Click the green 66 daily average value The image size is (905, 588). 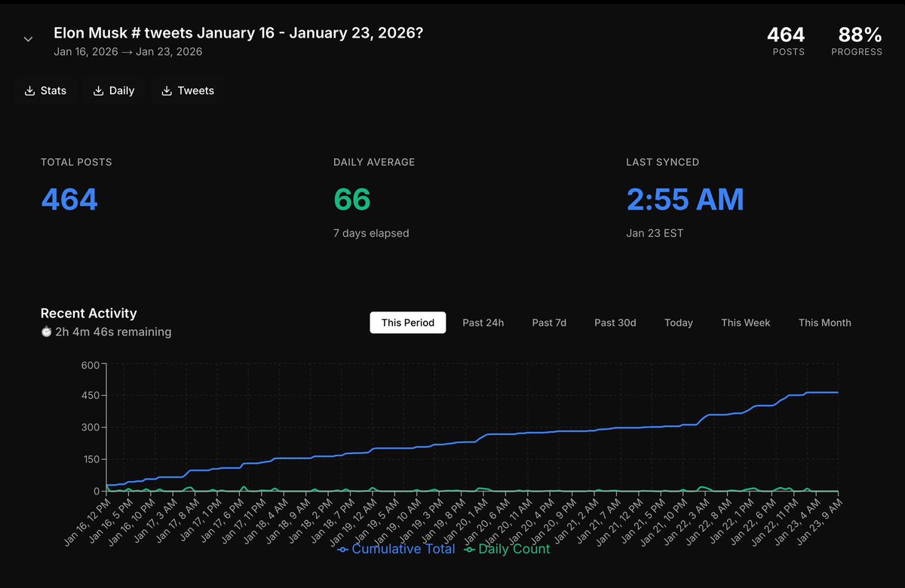(x=352, y=199)
